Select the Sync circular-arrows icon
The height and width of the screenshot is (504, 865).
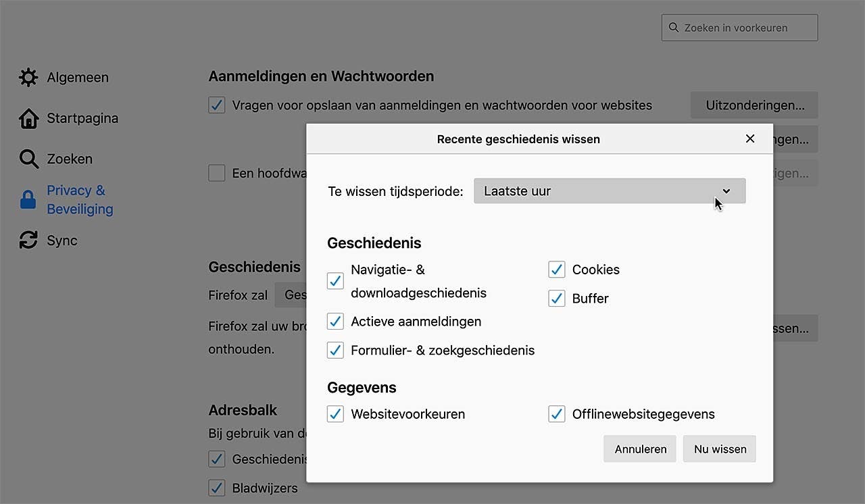coord(28,240)
